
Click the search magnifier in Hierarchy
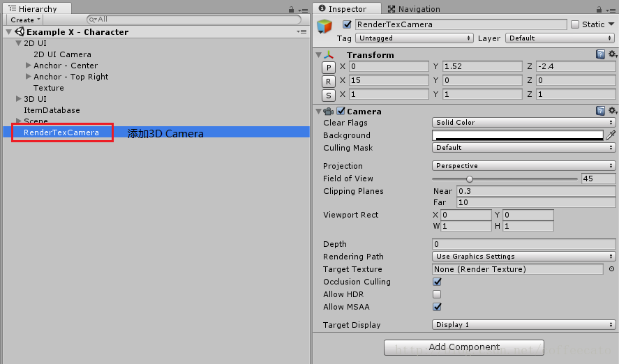click(93, 20)
